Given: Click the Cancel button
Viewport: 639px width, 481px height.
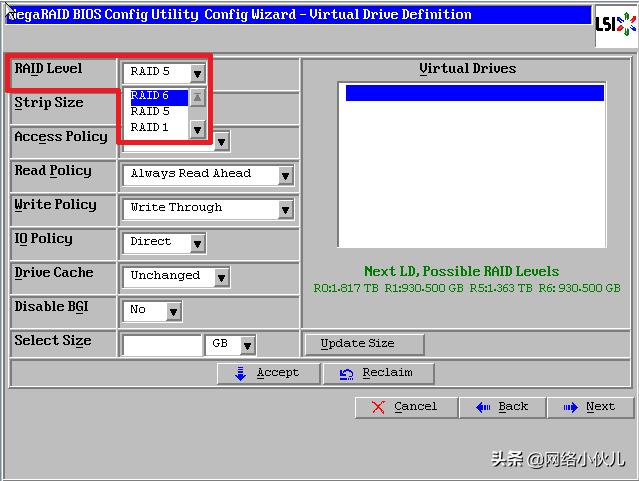Looking at the screenshot, I should [x=406, y=407].
